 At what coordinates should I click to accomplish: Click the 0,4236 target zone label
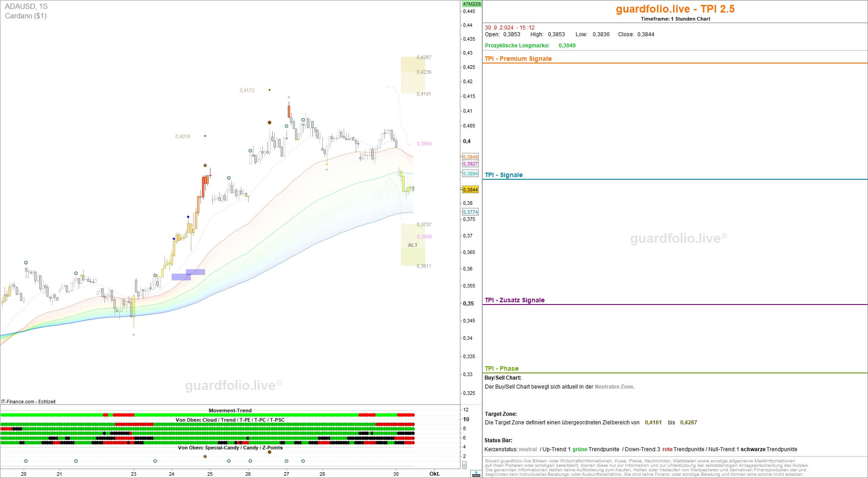pos(424,72)
